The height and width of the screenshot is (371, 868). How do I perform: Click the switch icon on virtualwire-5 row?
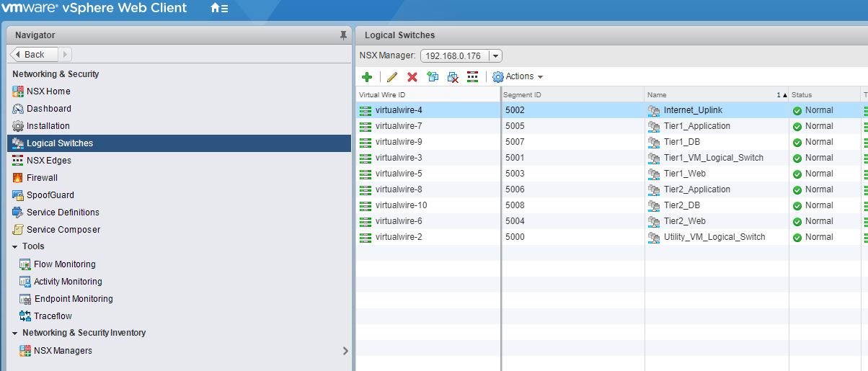(x=366, y=174)
